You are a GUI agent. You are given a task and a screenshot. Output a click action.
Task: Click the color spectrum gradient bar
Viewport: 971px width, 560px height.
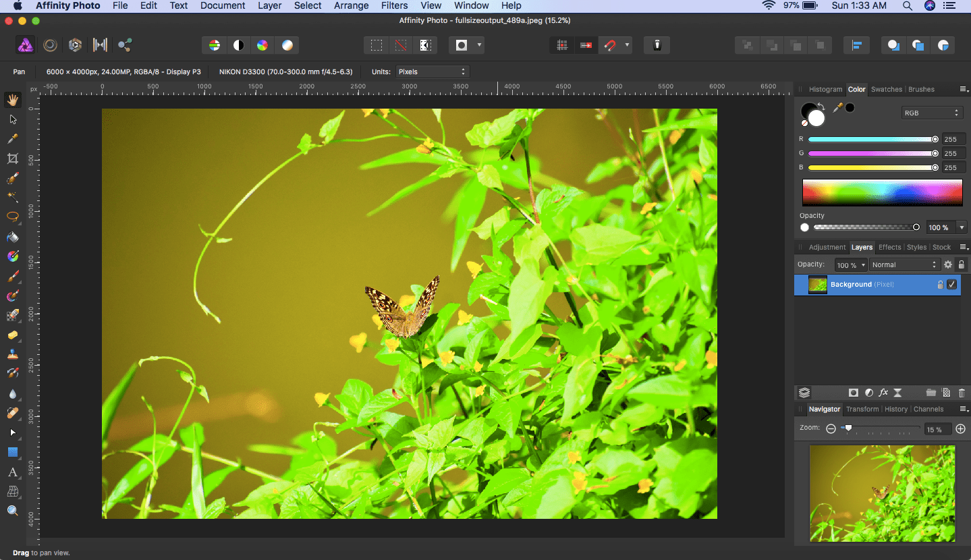click(882, 192)
